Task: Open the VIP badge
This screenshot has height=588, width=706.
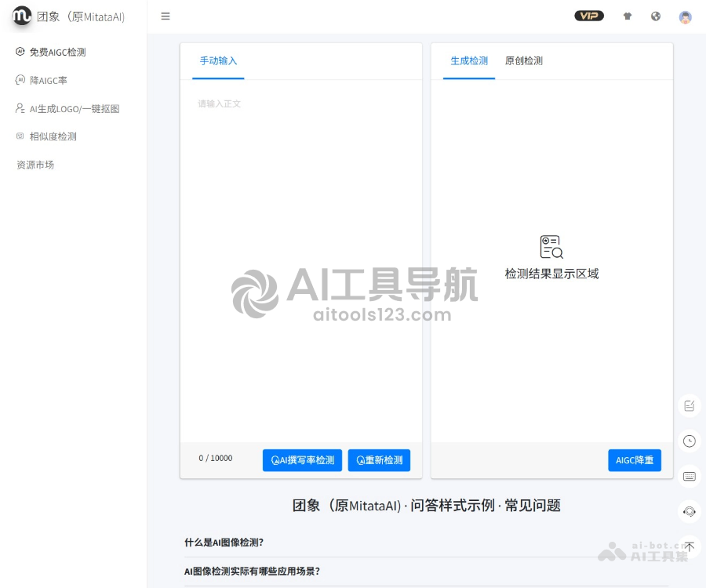Action: (x=589, y=16)
